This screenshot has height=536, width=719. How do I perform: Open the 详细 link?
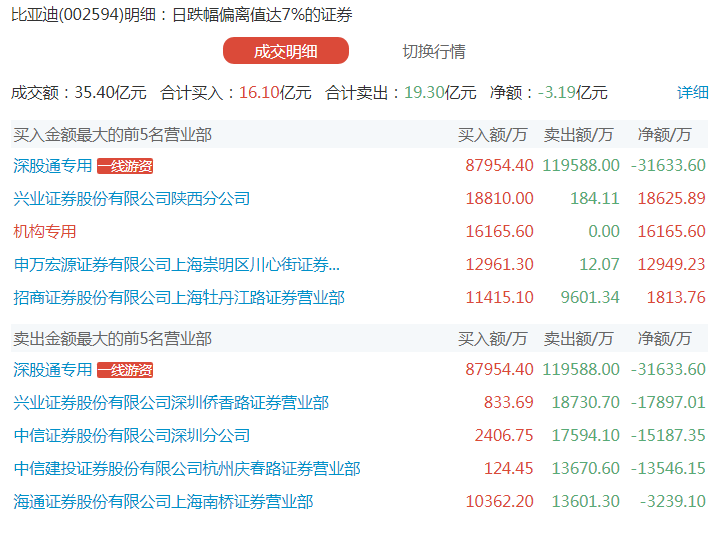pyautogui.click(x=692, y=93)
